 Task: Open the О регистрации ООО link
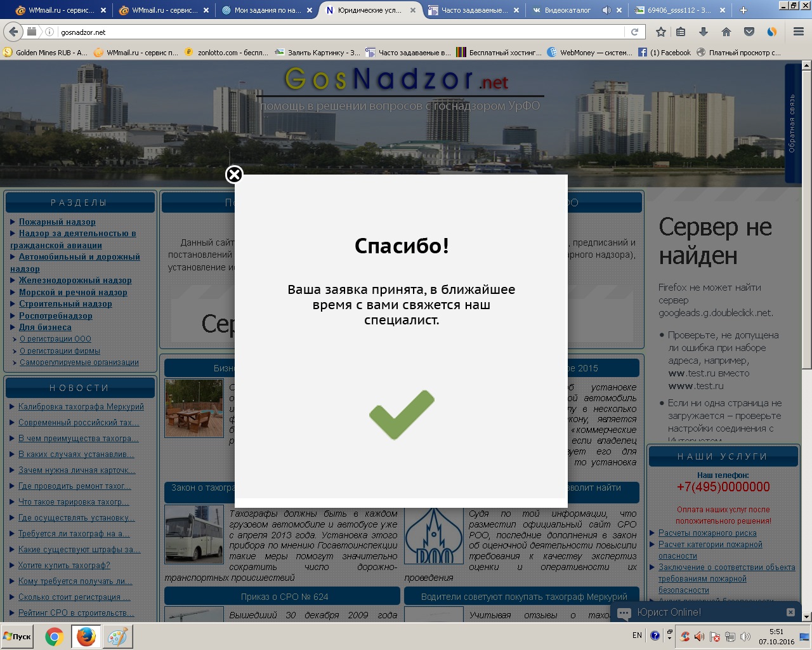click(x=55, y=339)
